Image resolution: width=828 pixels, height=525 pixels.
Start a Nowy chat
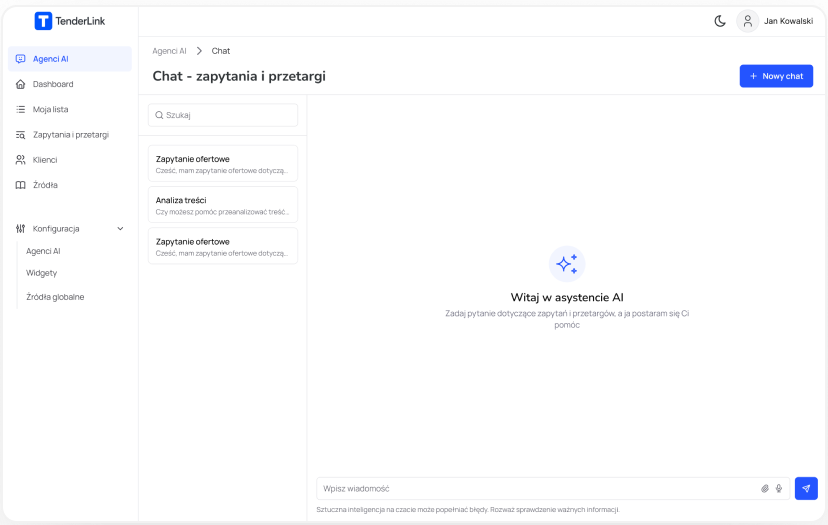[x=776, y=76]
